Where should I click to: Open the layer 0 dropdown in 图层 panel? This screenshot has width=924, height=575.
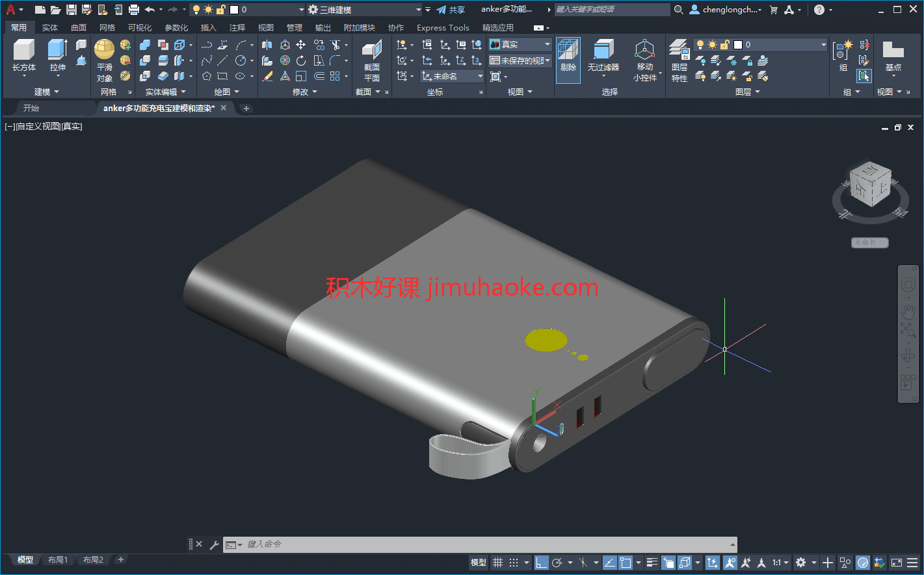[760, 44]
